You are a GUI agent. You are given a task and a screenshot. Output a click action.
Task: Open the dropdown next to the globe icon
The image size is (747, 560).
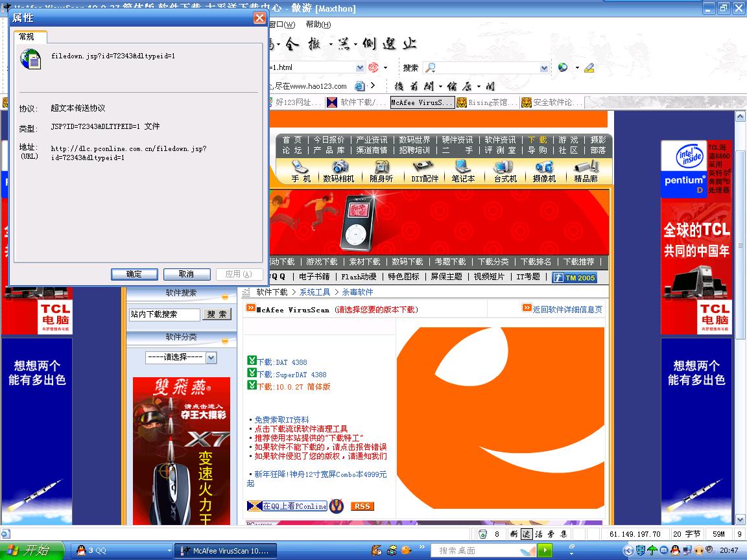click(x=577, y=67)
